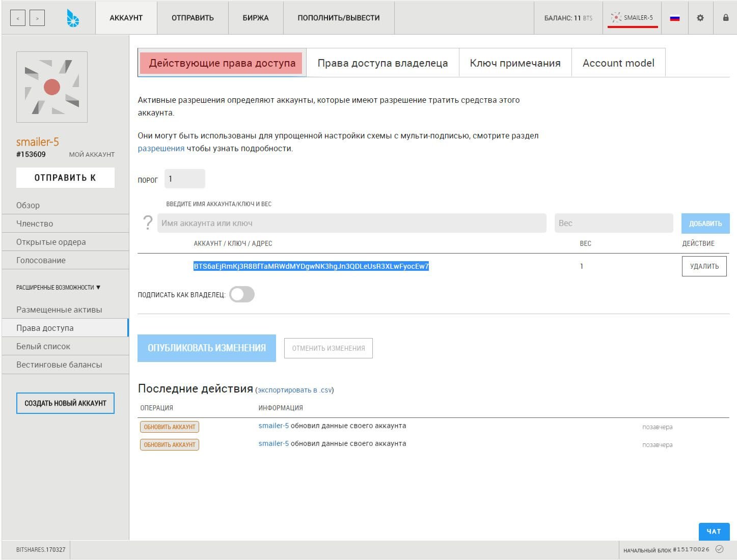Click the back navigation arrow button

pyautogui.click(x=18, y=18)
